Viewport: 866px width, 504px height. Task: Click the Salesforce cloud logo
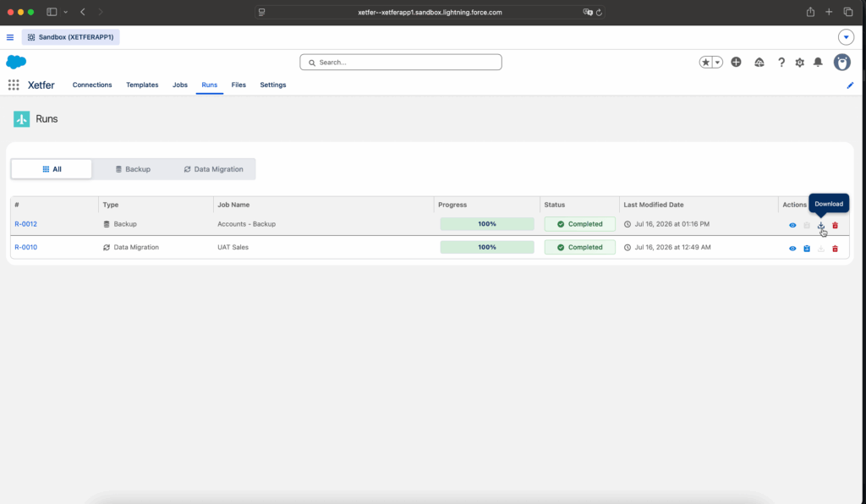point(16,62)
